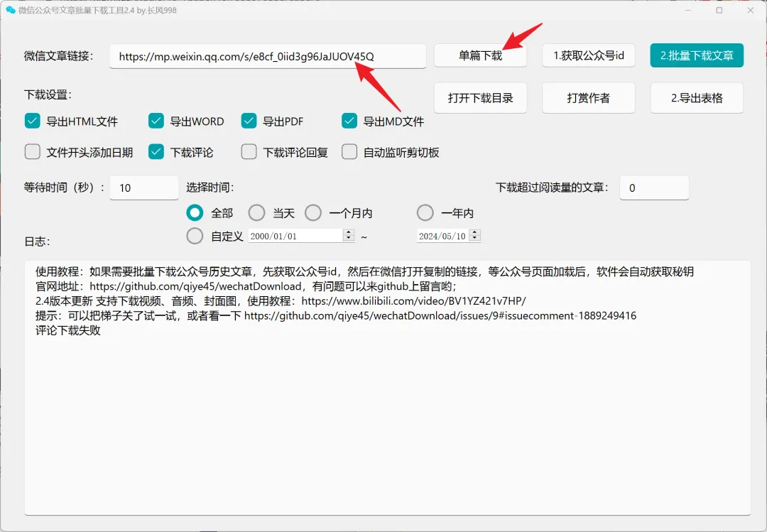This screenshot has height=532, width=767.
Task: Disable the 导出MD文件 checkbox
Action: [x=349, y=121]
